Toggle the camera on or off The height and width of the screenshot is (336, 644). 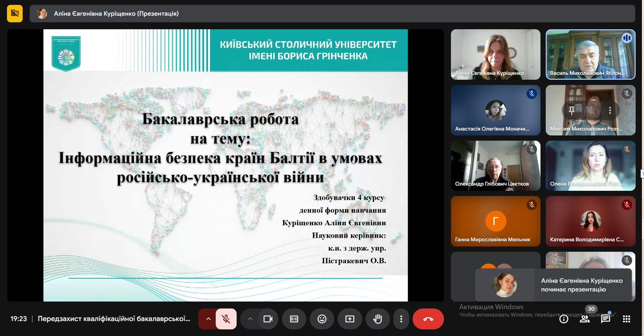pyautogui.click(x=268, y=319)
